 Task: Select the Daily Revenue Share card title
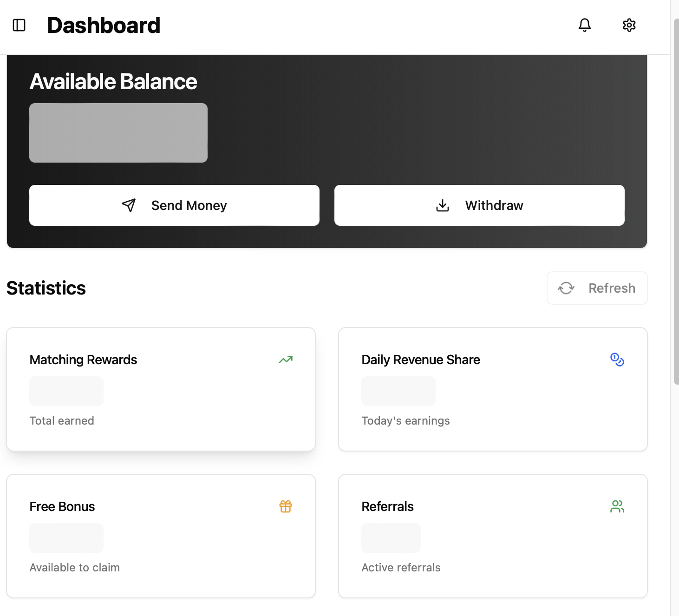[420, 360]
